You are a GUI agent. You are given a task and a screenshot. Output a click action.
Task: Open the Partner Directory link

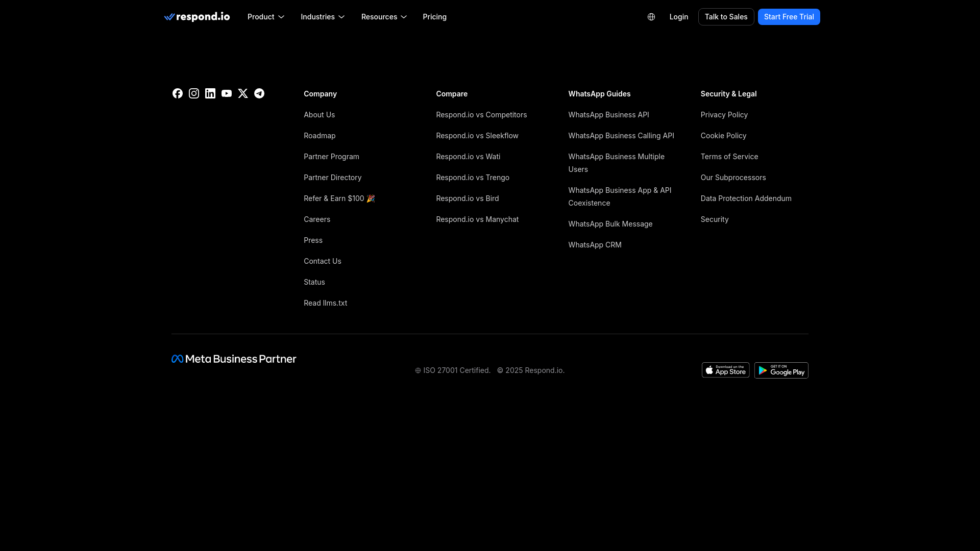(333, 178)
